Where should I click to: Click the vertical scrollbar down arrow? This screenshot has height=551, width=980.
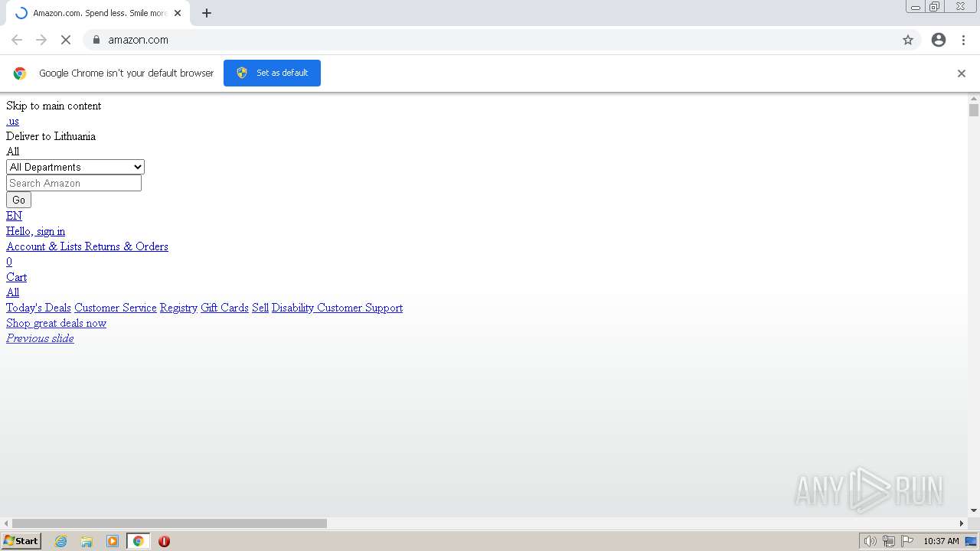click(x=974, y=510)
